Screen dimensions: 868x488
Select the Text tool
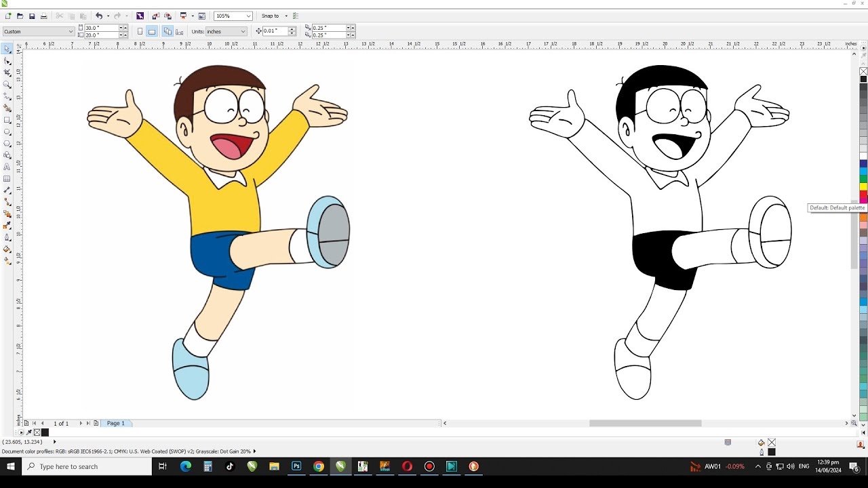tap(7, 167)
